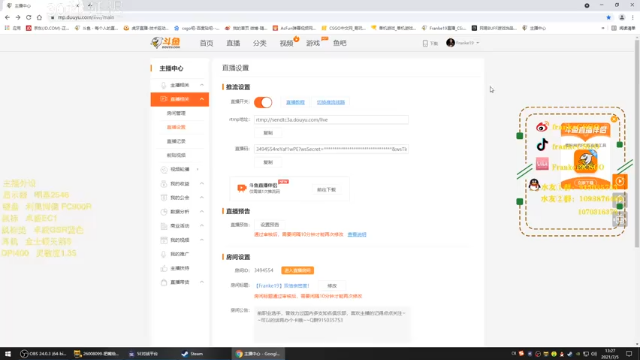This screenshot has height=360, width=640.
Task: Expand the 直播带货 section chevron
Action: (x=202, y=282)
